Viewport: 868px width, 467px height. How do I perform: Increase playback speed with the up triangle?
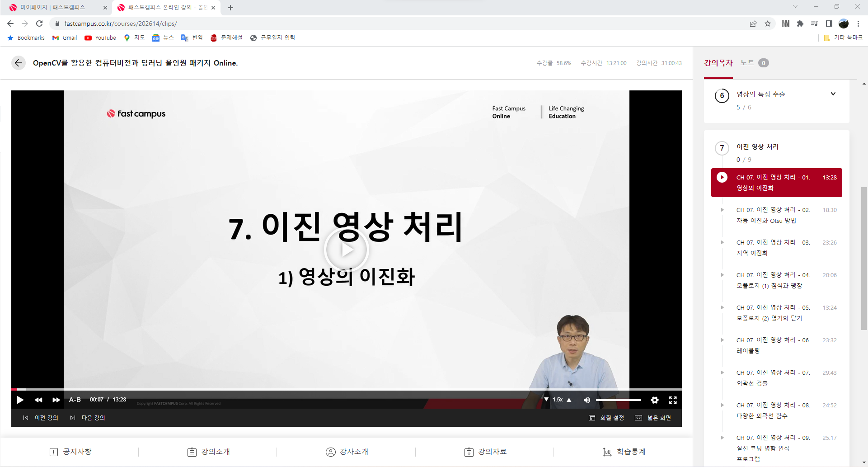click(x=569, y=400)
